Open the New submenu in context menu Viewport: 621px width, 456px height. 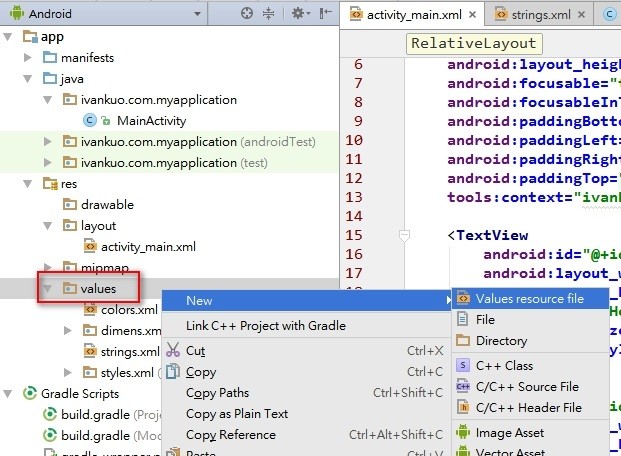(307, 301)
